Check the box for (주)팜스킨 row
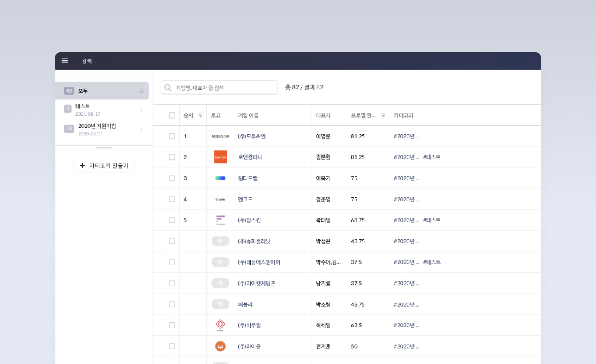The image size is (596, 364). coord(172,220)
